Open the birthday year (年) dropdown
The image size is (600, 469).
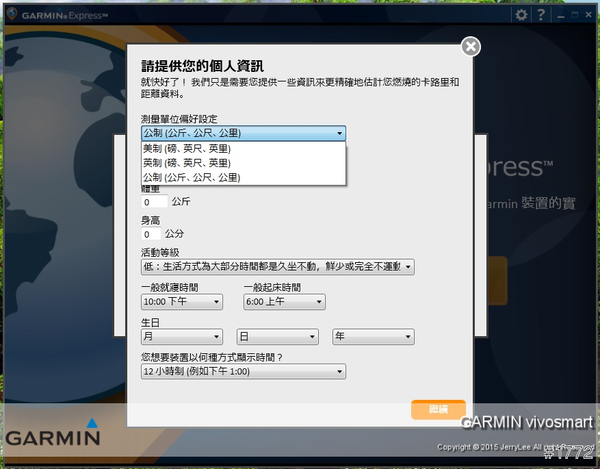click(x=373, y=337)
